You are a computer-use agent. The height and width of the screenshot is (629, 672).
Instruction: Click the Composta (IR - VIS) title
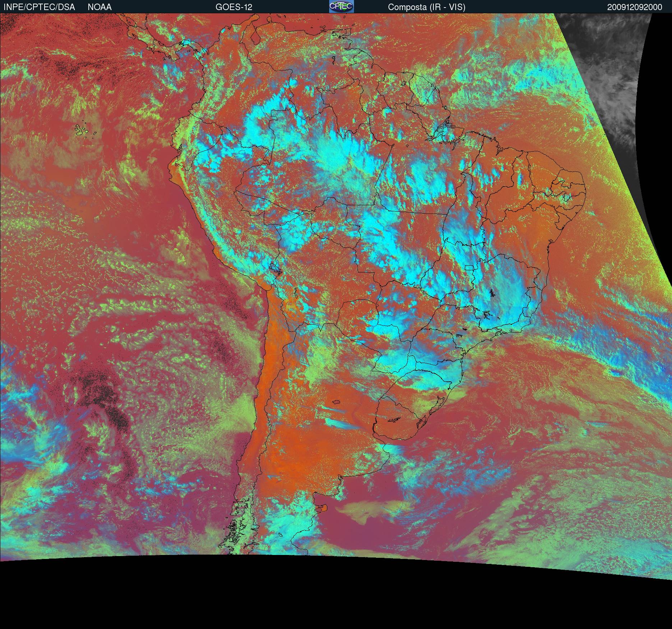427,7
